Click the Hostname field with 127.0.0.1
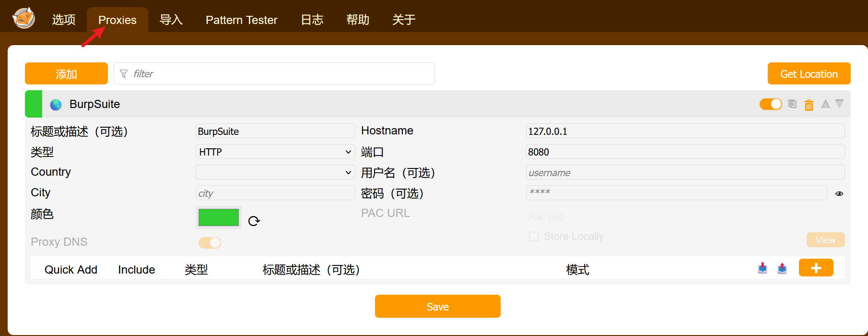The width and height of the screenshot is (868, 336). click(x=685, y=131)
